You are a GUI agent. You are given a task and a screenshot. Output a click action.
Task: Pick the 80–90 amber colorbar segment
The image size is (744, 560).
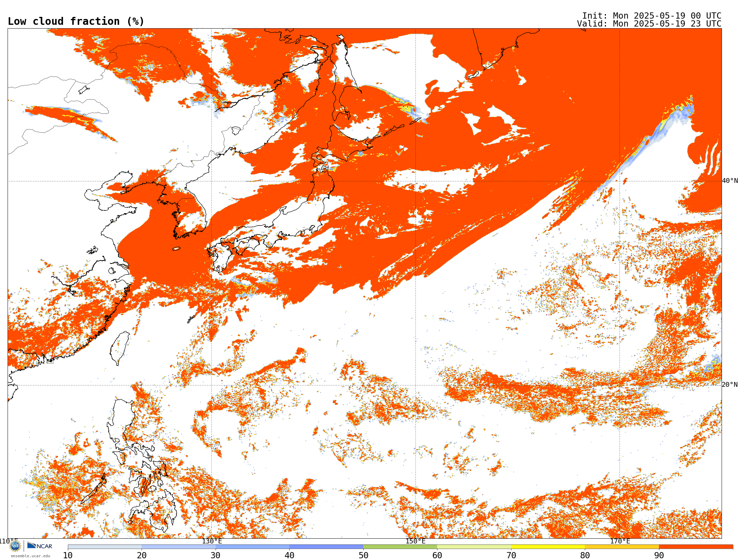point(622,547)
